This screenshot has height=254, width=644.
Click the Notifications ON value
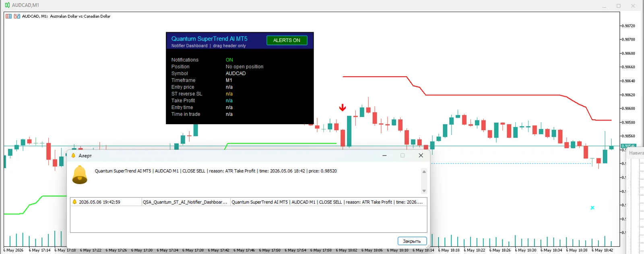click(229, 60)
